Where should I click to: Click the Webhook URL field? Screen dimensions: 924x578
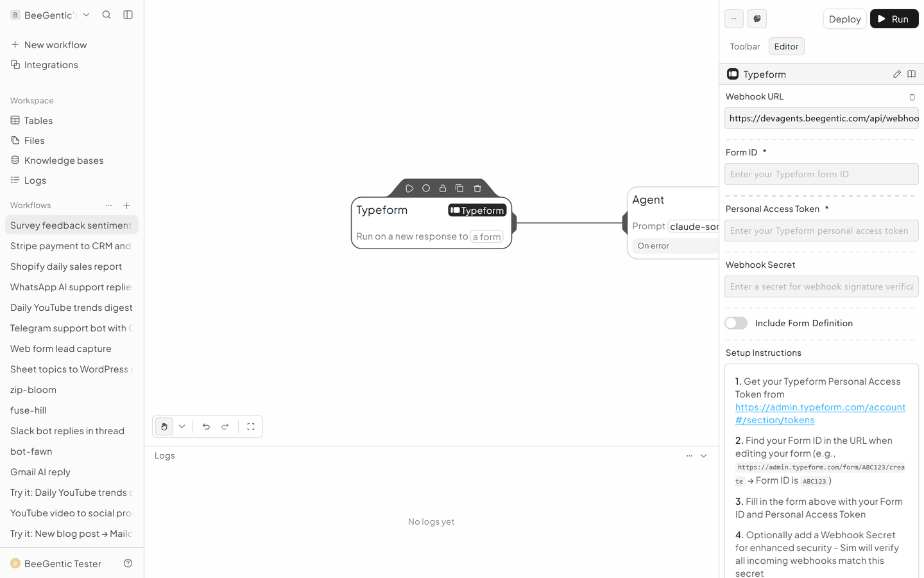[822, 118]
